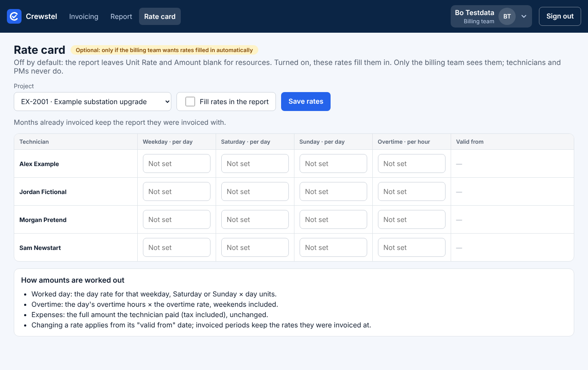This screenshot has width=588, height=370.
Task: Click Sam Newstart's Overtime rate field
Action: tap(412, 247)
